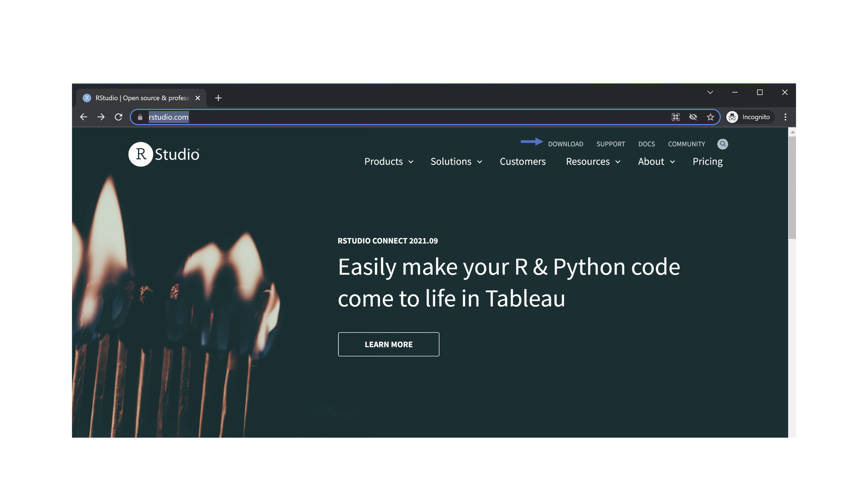This screenshot has width=868, height=488.
Task: Click the browser forward arrow
Action: (101, 117)
